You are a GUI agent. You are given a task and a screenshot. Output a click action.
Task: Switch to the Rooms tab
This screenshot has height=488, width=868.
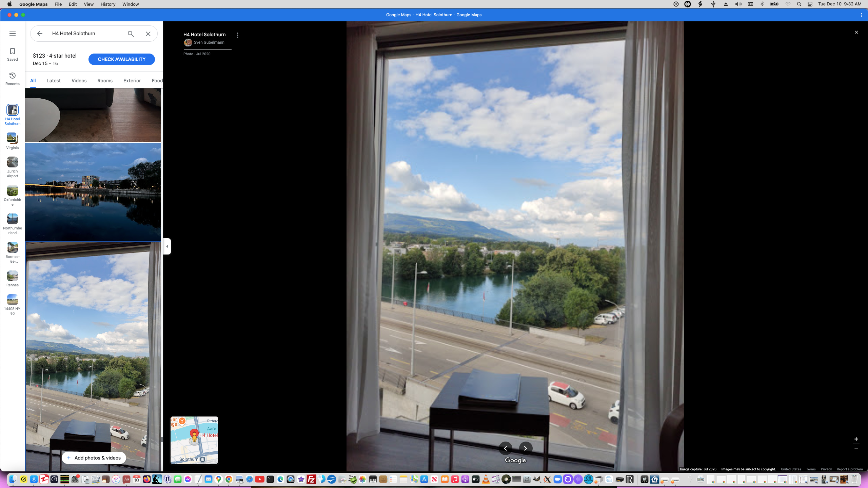tap(105, 81)
